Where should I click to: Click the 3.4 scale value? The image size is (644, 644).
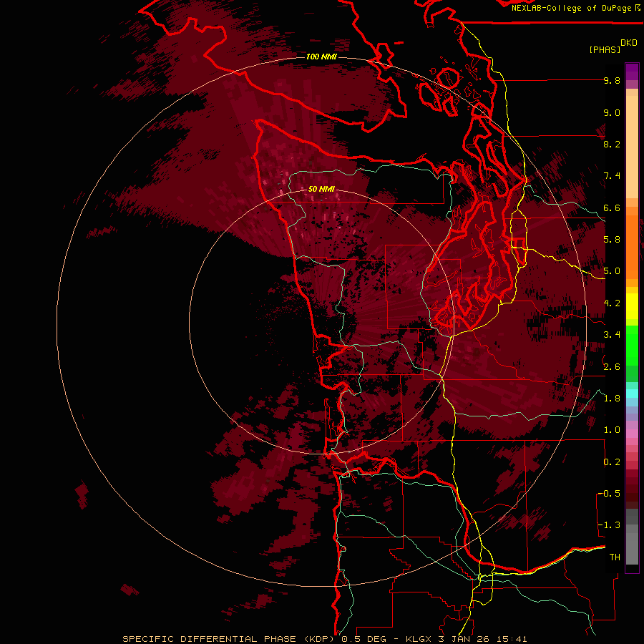click(x=612, y=335)
